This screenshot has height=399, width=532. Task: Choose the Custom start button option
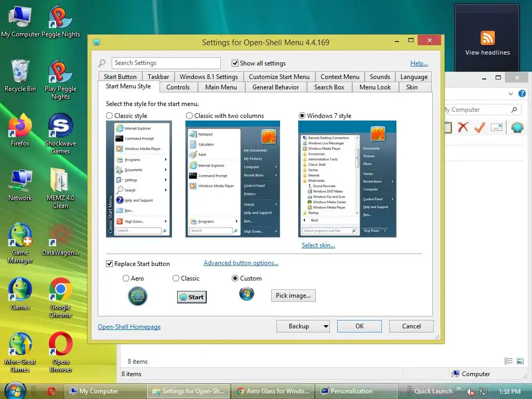pos(235,278)
